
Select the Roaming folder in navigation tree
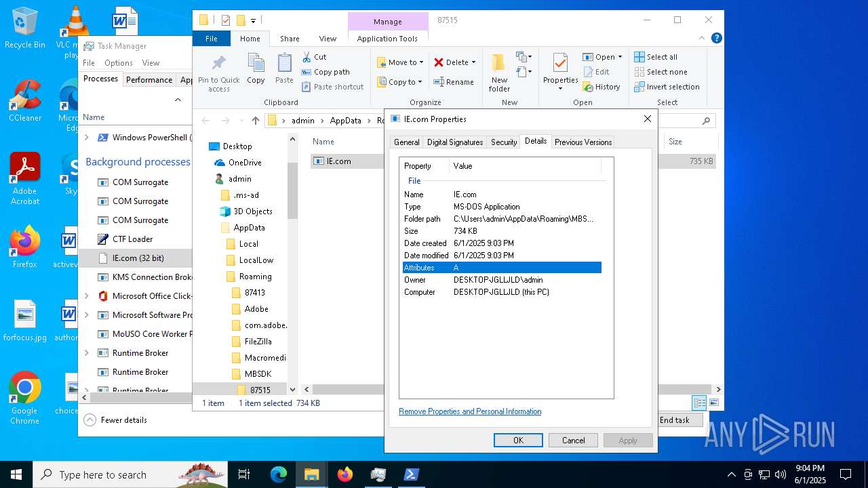tap(255, 277)
